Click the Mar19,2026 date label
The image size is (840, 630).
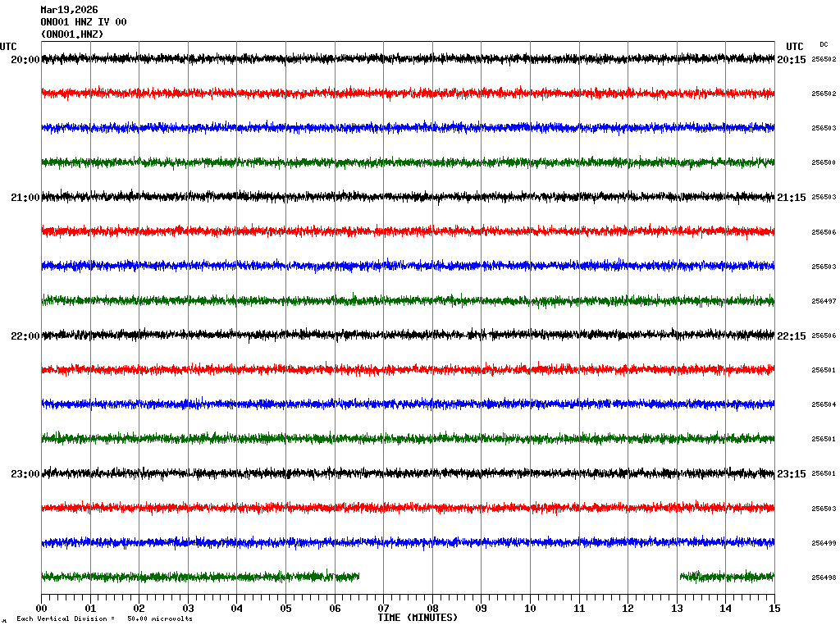pyautogui.click(x=69, y=10)
